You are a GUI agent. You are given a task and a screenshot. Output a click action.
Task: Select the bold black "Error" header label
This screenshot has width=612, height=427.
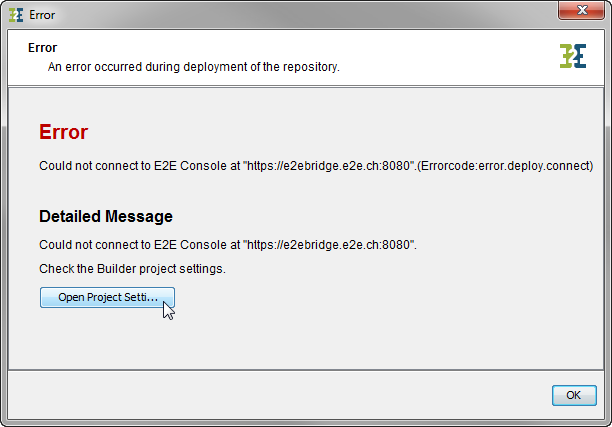tap(42, 47)
